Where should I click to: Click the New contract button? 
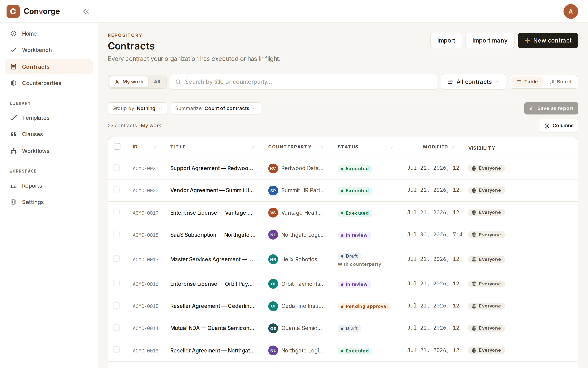tap(548, 40)
